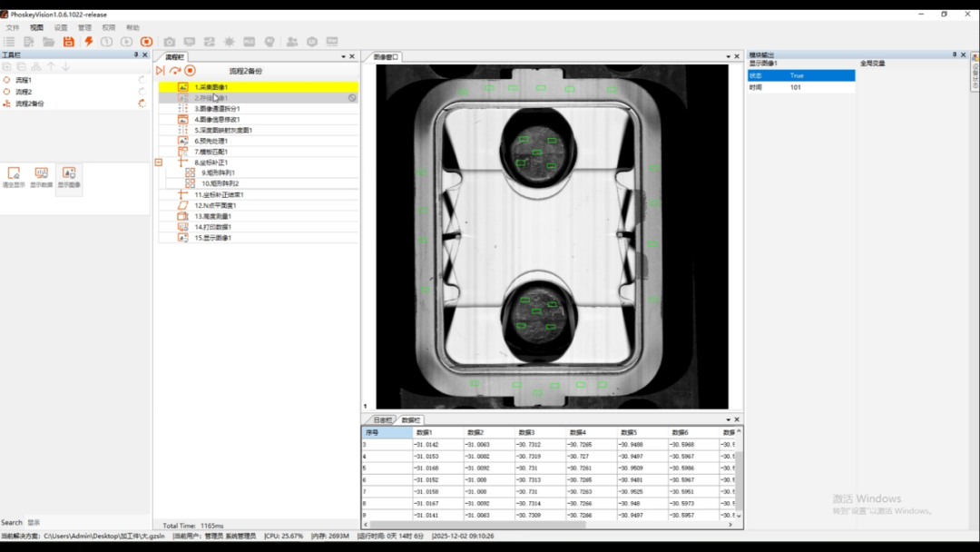Click the data table horizontal scrollbar

pos(544,524)
